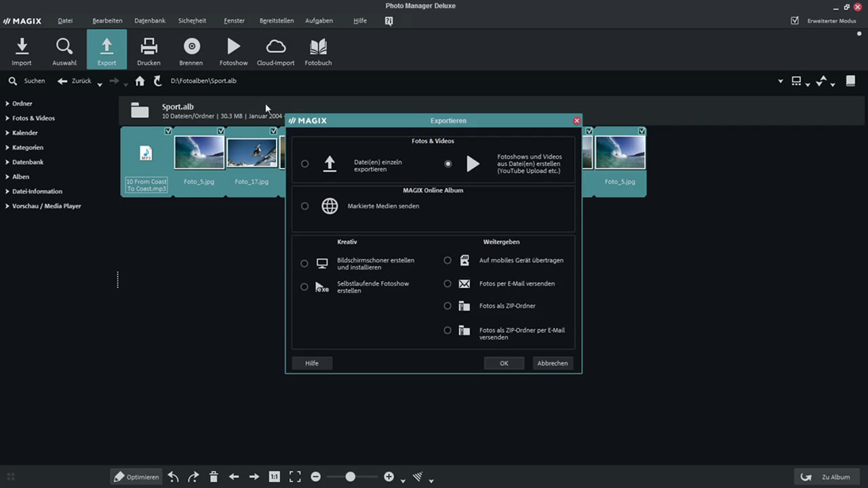This screenshot has height=488, width=868.
Task: Click the Sport.alb folder icon
Action: (x=140, y=110)
